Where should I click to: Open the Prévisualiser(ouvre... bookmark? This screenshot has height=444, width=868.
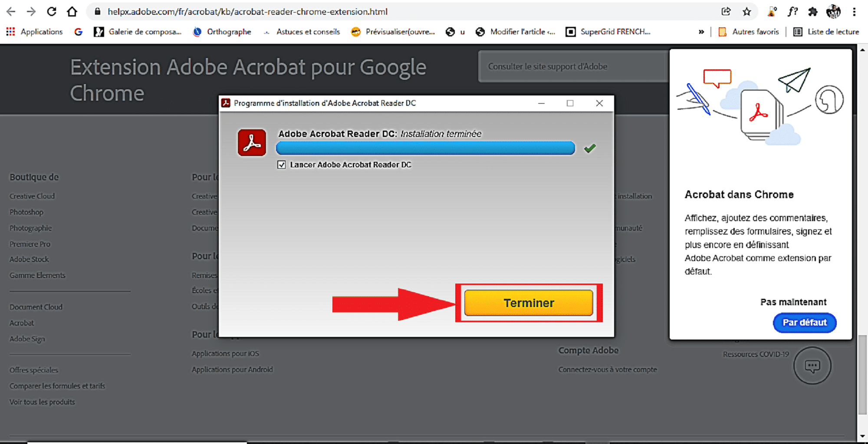tap(393, 32)
